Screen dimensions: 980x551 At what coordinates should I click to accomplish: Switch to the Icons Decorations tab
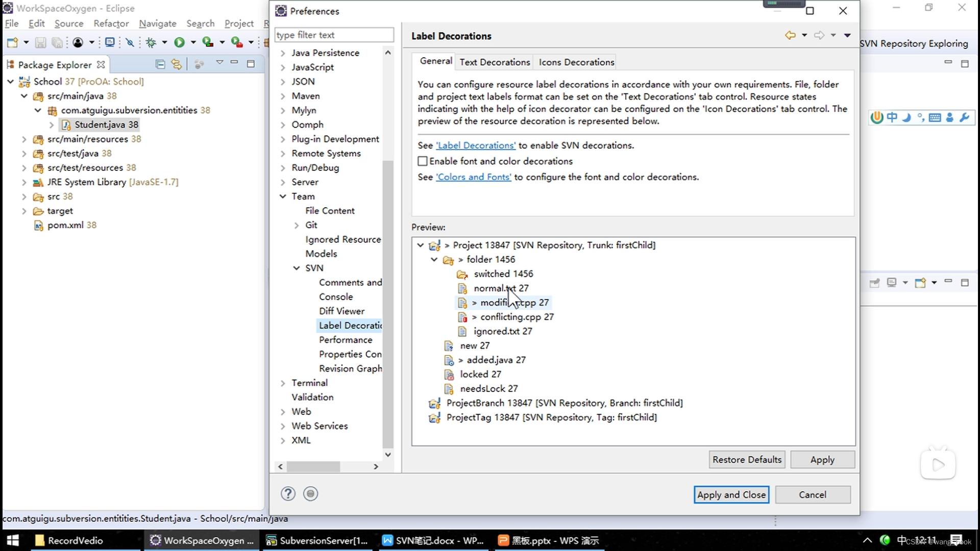click(576, 62)
